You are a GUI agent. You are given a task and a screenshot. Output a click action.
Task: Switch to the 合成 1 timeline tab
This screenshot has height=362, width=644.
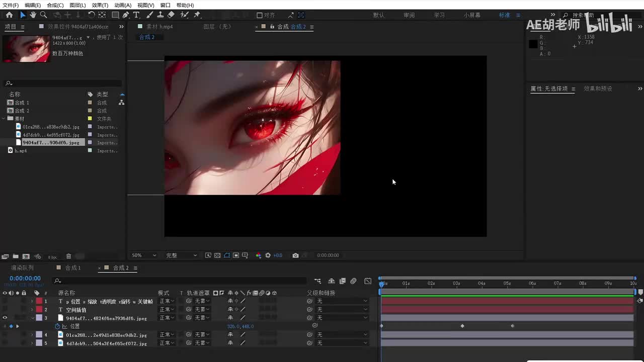(x=73, y=268)
